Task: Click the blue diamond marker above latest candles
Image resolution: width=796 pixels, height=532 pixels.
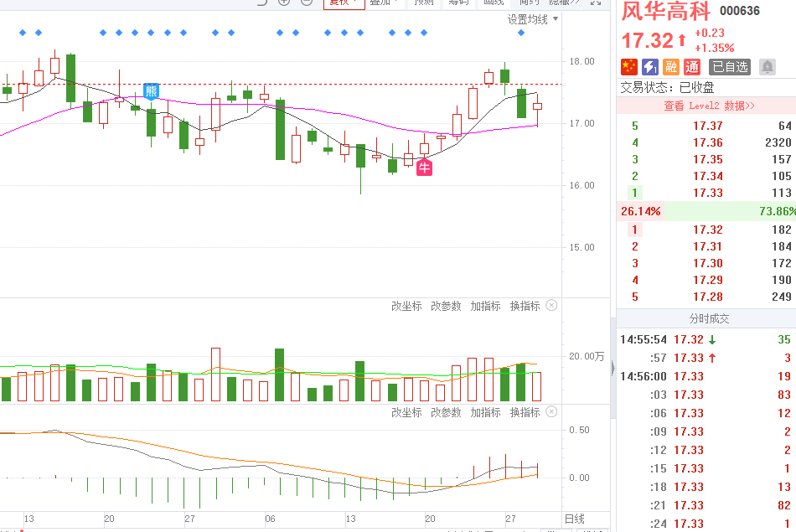Action: [x=521, y=33]
